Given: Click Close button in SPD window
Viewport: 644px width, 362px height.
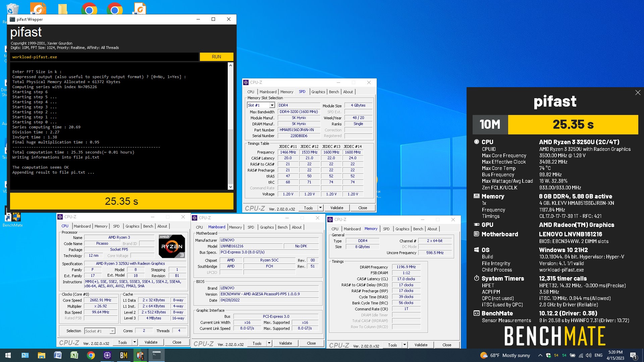Looking at the screenshot, I should 363,208.
